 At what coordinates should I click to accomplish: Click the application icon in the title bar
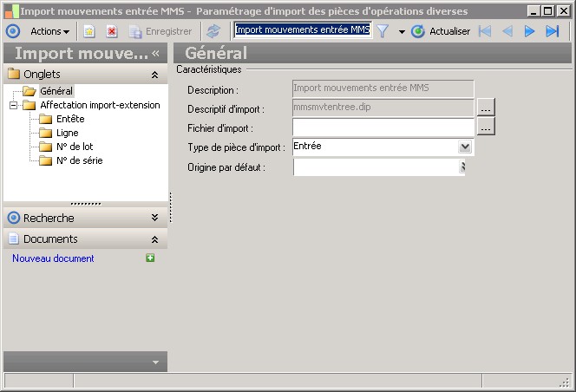[x=11, y=11]
